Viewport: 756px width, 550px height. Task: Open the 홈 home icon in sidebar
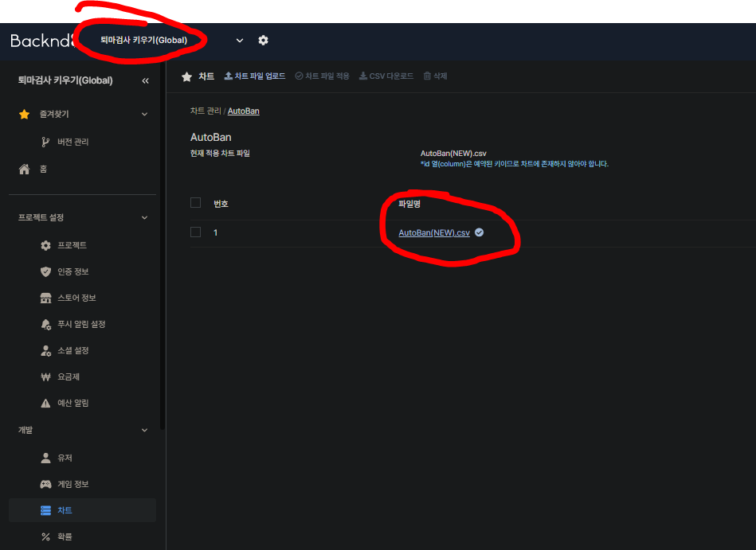24,169
